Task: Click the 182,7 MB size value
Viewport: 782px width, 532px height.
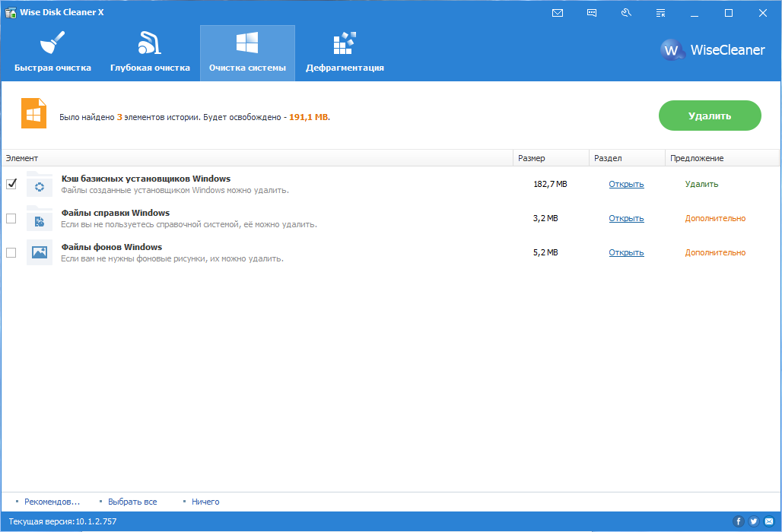Action: coord(550,185)
